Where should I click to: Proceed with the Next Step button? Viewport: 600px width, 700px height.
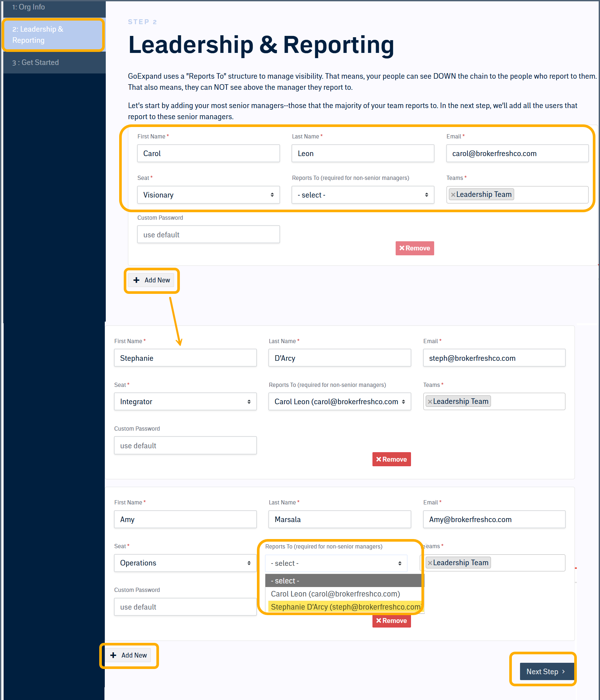point(545,671)
